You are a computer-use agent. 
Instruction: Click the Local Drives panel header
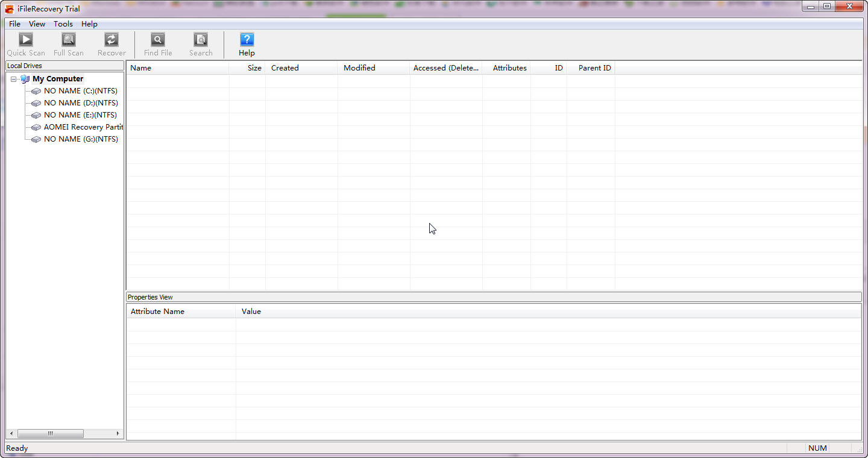64,66
